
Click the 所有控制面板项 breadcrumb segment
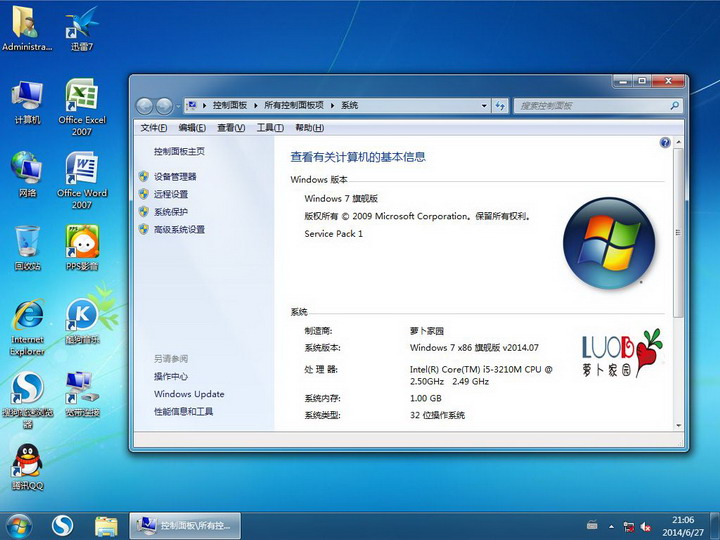click(294, 106)
